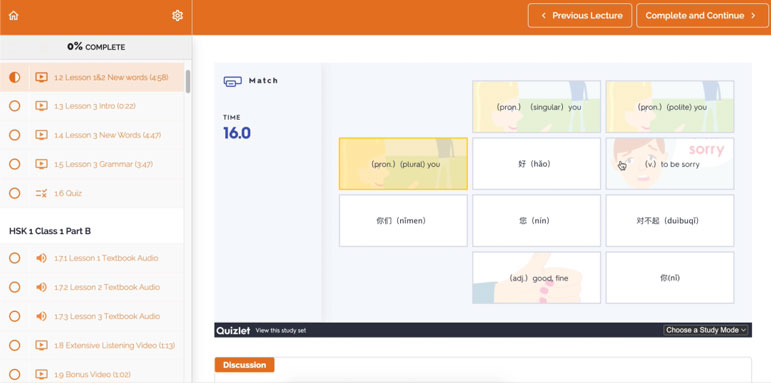This screenshot has height=383, width=771.
Task: Click the sidebar scrollbar thumb
Action: (187, 82)
